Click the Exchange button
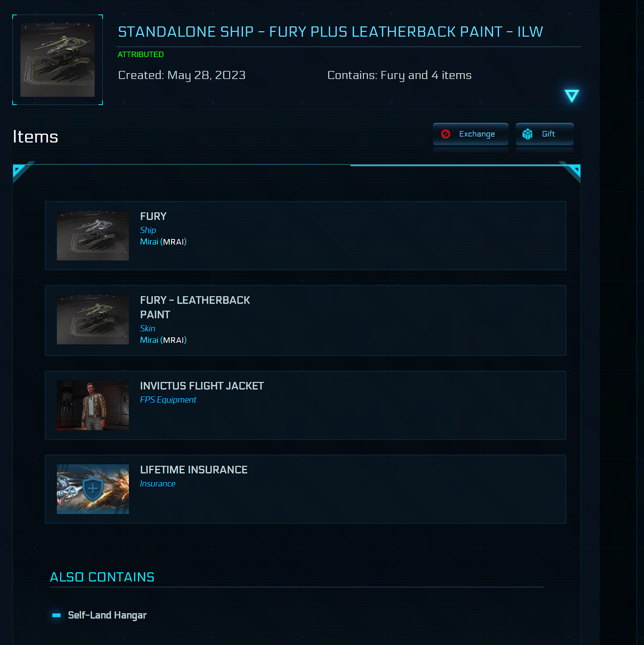644x645 pixels. pos(471,134)
